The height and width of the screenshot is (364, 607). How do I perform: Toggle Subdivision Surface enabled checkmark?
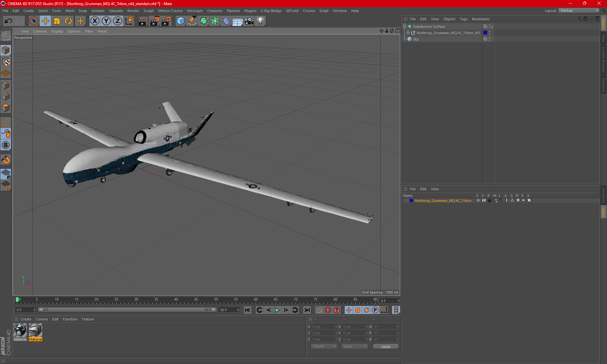492,27
